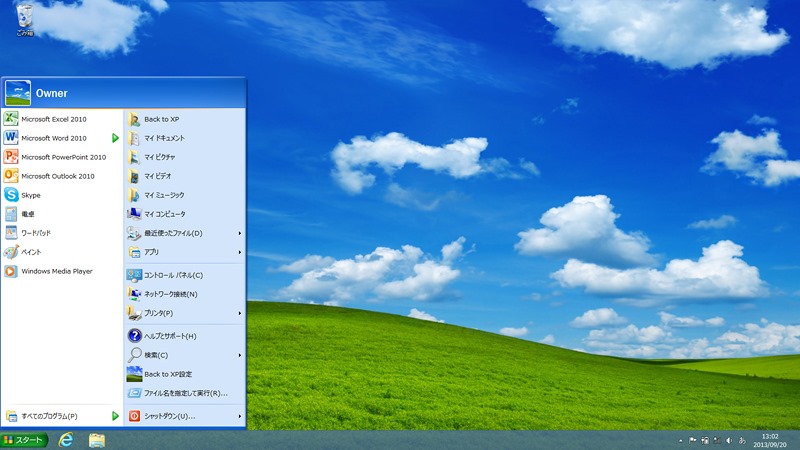Image resolution: width=800 pixels, height=450 pixels.
Task: Select すべてのプログラム(P) entry
Action: pyautogui.click(x=61, y=416)
